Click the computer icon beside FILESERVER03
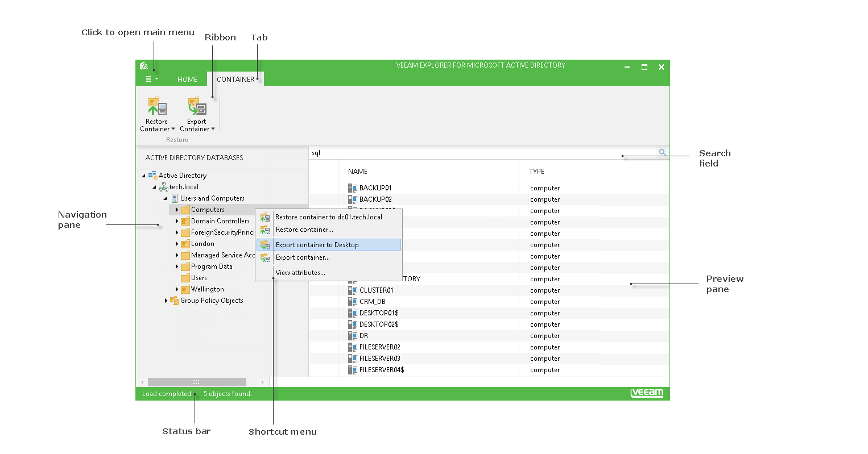Image resolution: width=868 pixels, height=454 pixels. (353, 359)
